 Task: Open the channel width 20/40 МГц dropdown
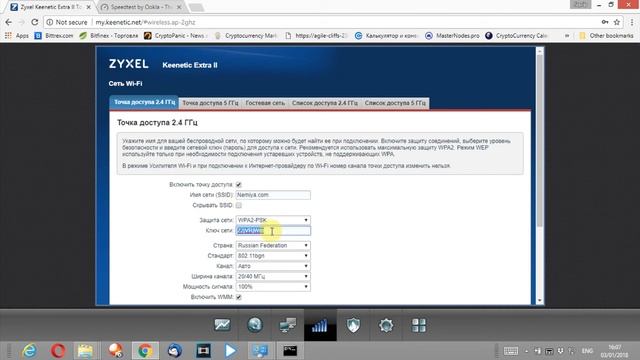point(273,276)
